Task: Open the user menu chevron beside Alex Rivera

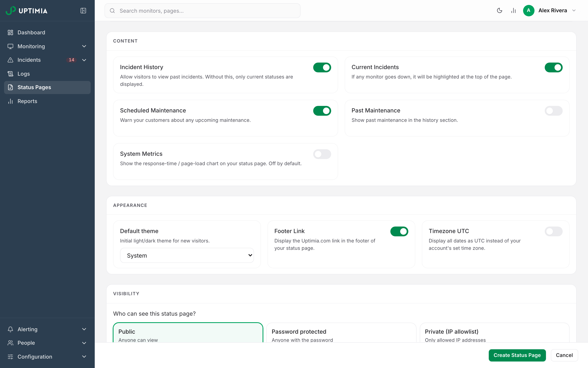Action: (x=574, y=10)
